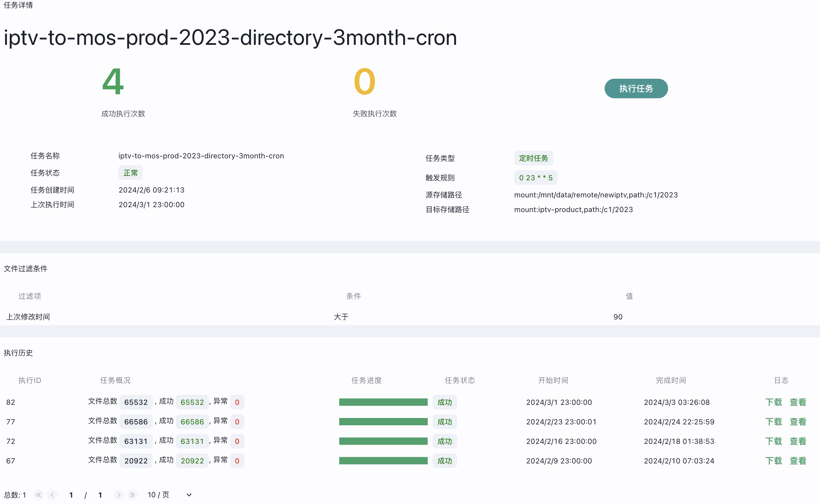
Task: Download log for execution ID 72
Action: pyautogui.click(x=773, y=441)
